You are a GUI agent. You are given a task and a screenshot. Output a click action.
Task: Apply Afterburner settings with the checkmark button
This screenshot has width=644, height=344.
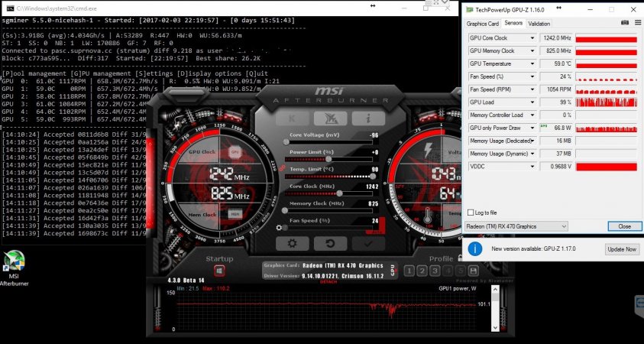click(368, 244)
